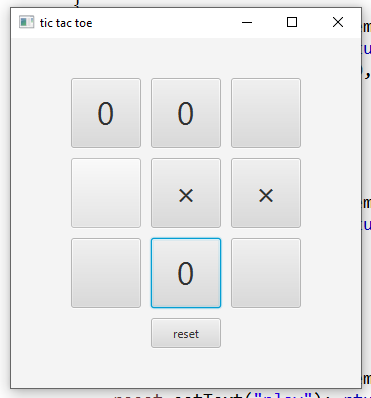Open the window menu via app icon
The height and width of the screenshot is (398, 371).
tap(26, 22)
